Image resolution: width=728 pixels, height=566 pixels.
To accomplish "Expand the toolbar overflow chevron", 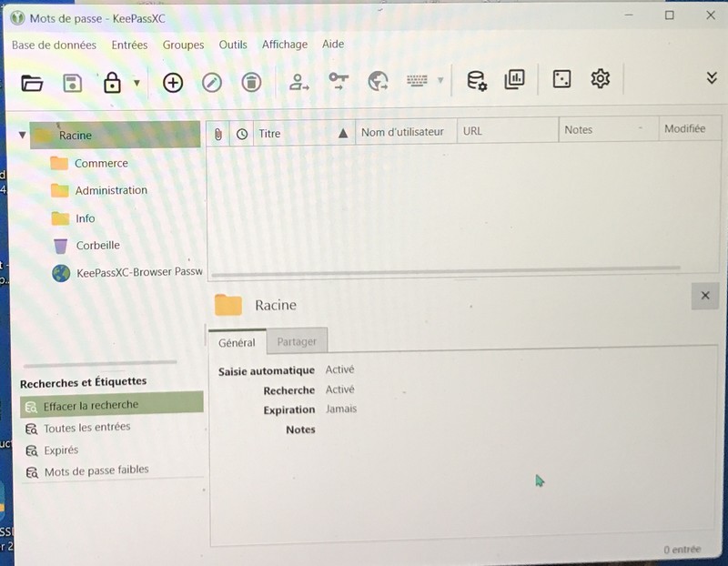I will 712,78.
